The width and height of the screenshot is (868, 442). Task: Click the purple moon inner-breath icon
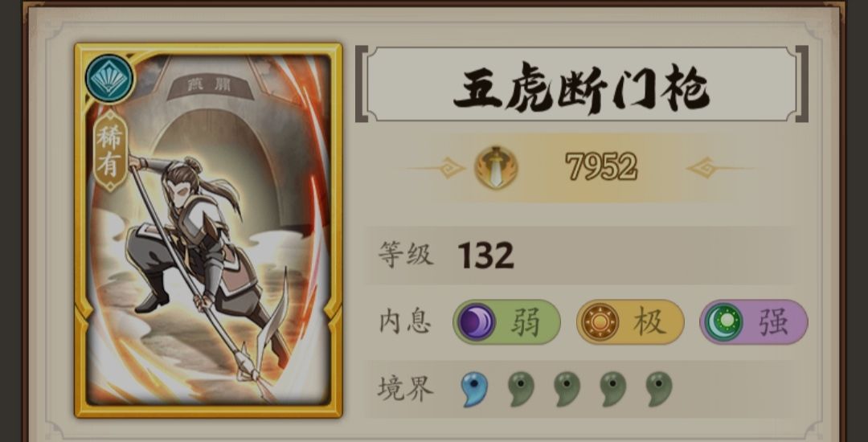[477, 322]
